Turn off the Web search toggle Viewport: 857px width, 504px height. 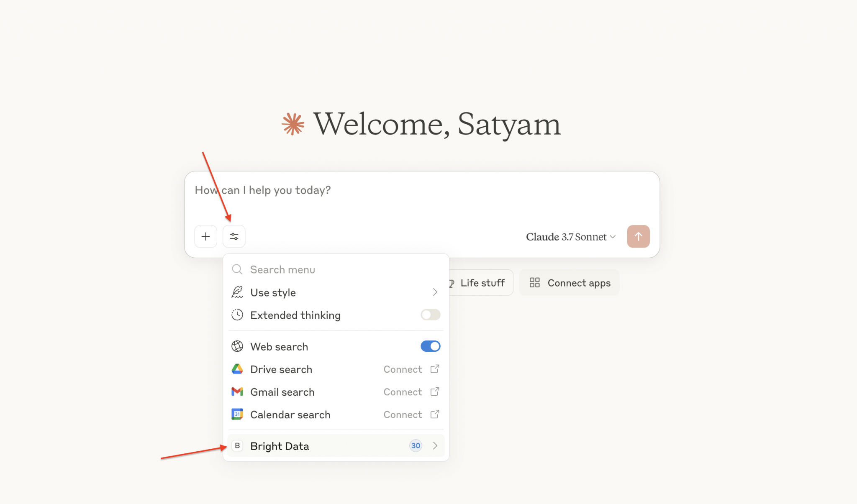[x=430, y=346]
